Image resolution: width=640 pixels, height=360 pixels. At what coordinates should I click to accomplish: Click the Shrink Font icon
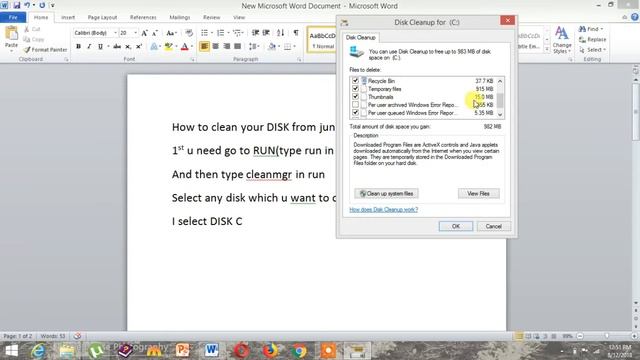click(155, 33)
